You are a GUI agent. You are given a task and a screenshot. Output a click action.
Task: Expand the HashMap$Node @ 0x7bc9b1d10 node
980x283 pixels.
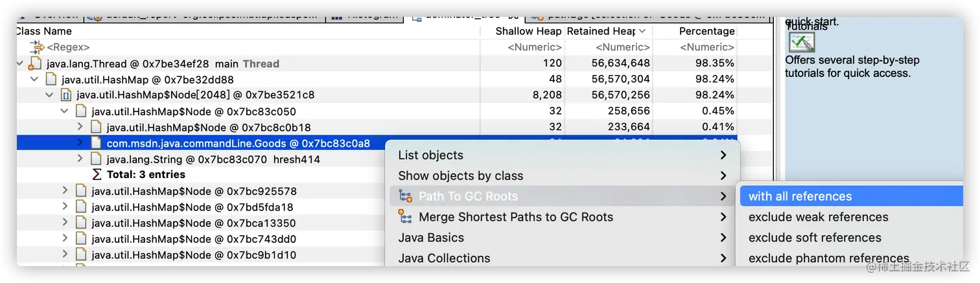click(65, 255)
